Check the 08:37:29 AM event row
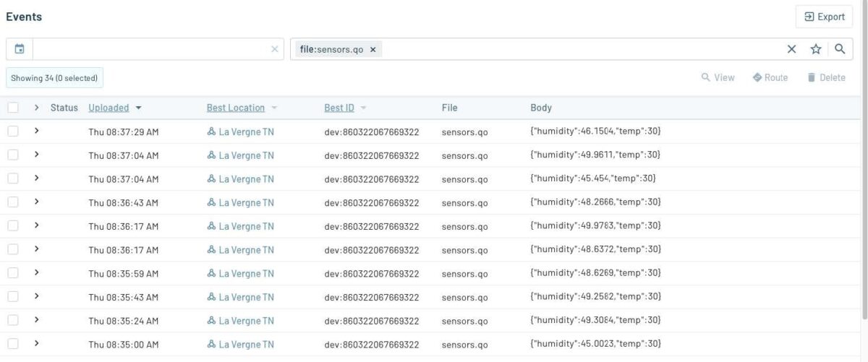The image size is (868, 362). point(13,132)
